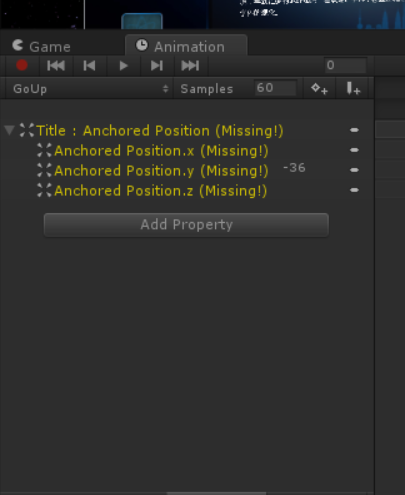Step to the next keyframe
This screenshot has height=495, width=405.
tap(157, 65)
